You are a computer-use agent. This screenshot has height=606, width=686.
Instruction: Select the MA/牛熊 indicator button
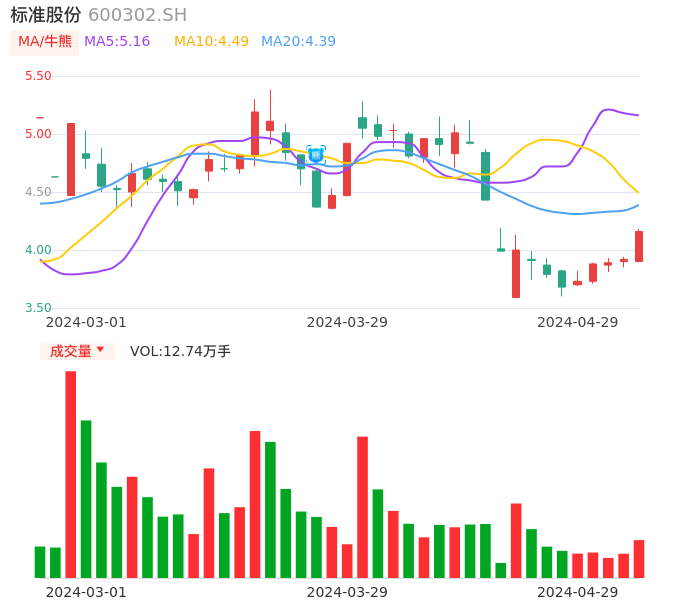(45, 42)
